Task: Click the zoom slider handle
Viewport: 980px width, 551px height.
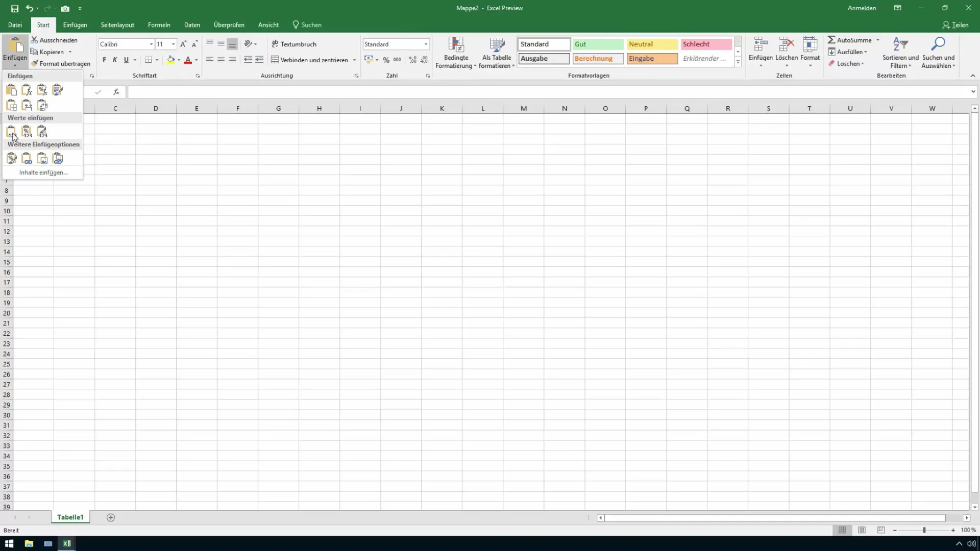Action: pos(924,530)
